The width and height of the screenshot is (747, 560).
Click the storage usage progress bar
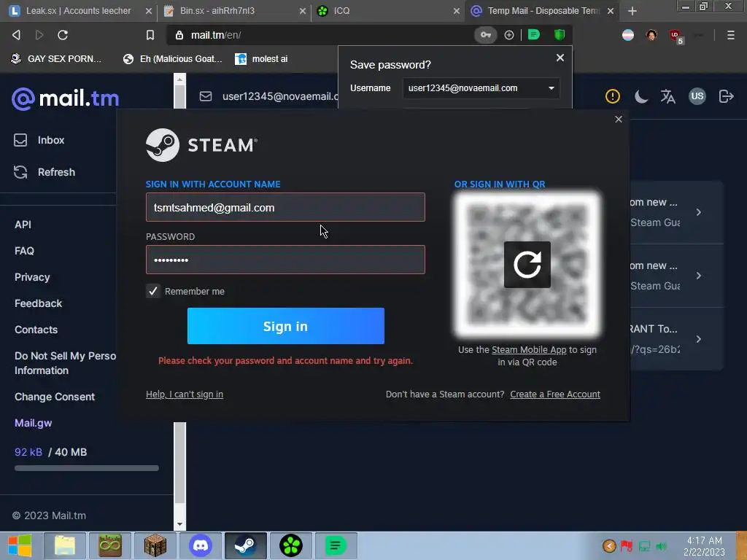pyautogui.click(x=86, y=468)
